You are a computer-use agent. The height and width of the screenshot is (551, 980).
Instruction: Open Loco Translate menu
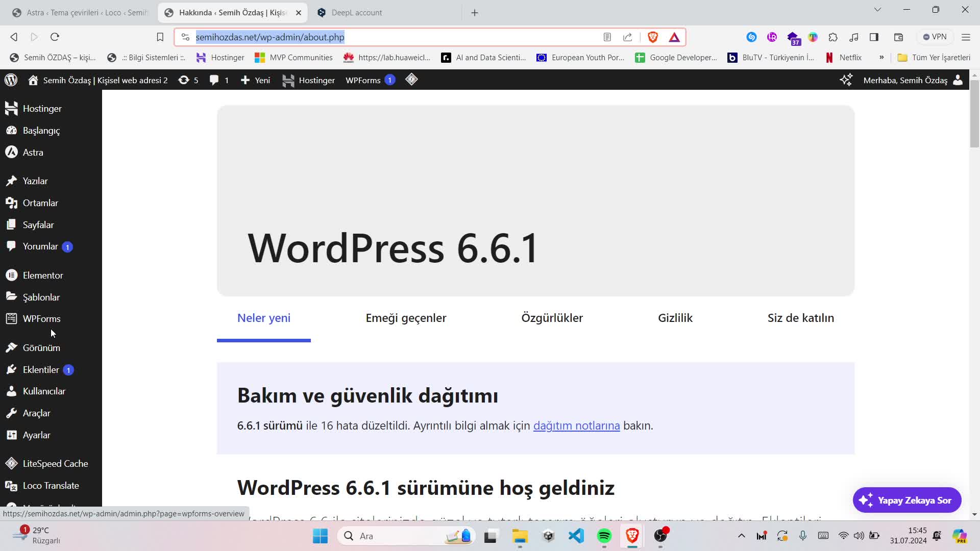51,486
